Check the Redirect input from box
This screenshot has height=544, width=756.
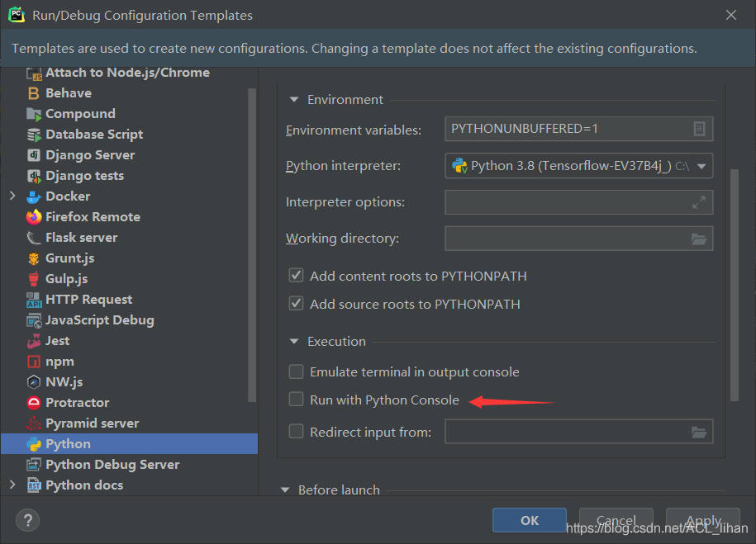[296, 431]
